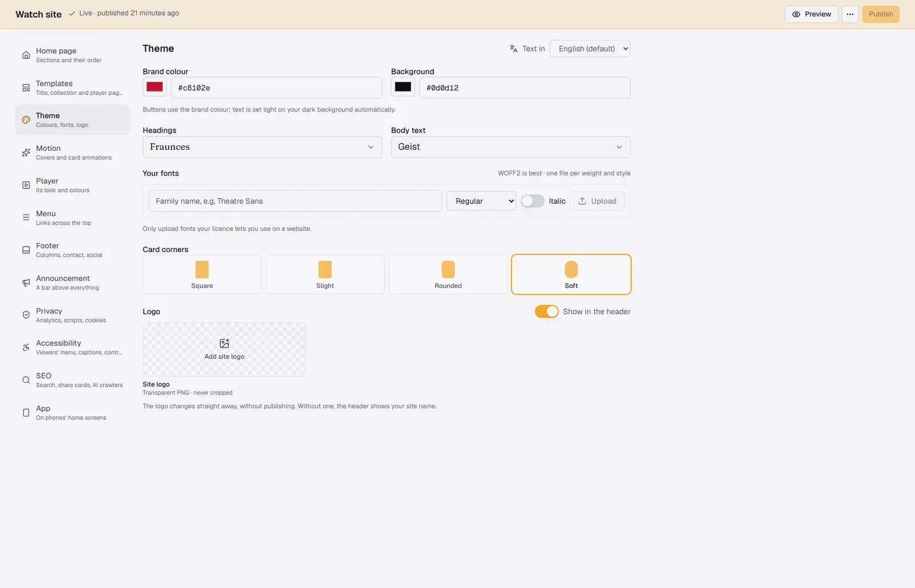
Task: Open the red Brand colour swatch
Action: click(x=154, y=87)
